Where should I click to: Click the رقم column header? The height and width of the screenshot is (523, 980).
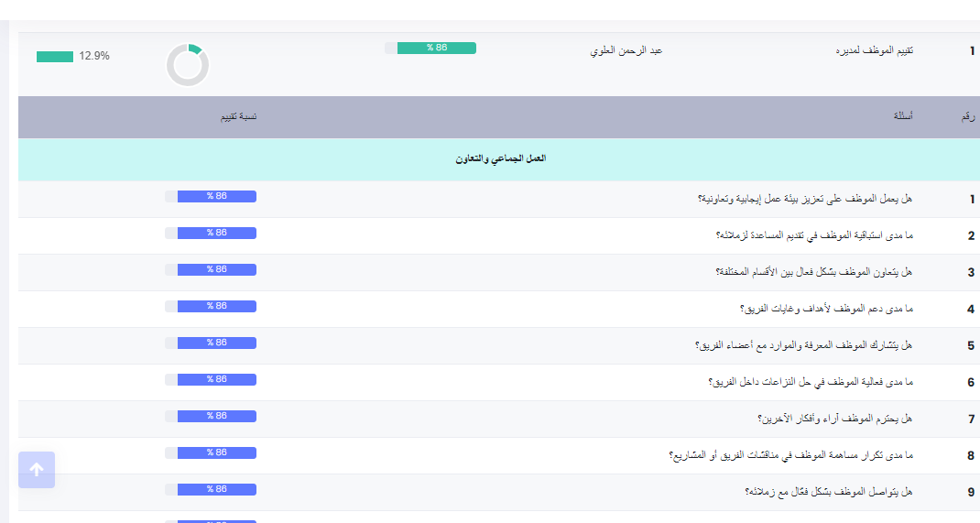(x=967, y=117)
